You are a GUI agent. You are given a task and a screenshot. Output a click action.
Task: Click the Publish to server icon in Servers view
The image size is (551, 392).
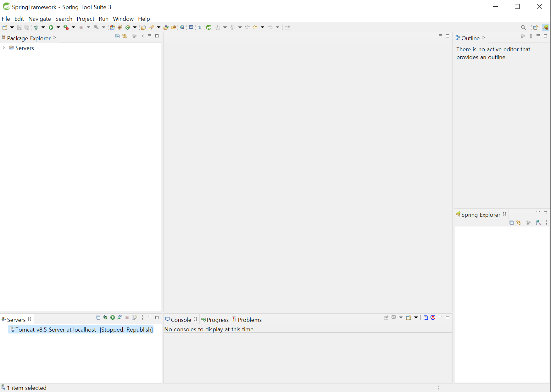click(135, 317)
